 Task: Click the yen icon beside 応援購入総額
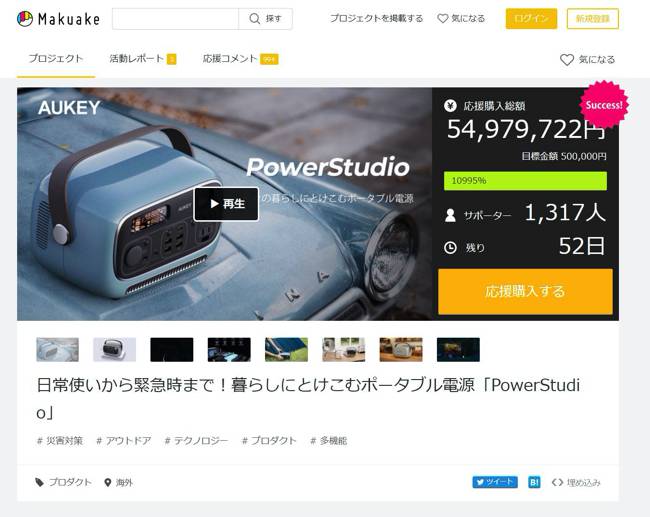[x=450, y=106]
